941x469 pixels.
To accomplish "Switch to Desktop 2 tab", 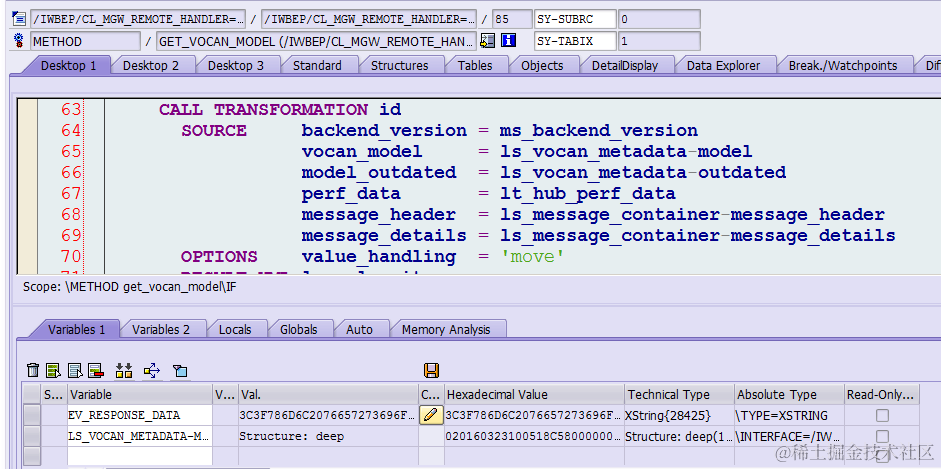I will click(x=151, y=65).
